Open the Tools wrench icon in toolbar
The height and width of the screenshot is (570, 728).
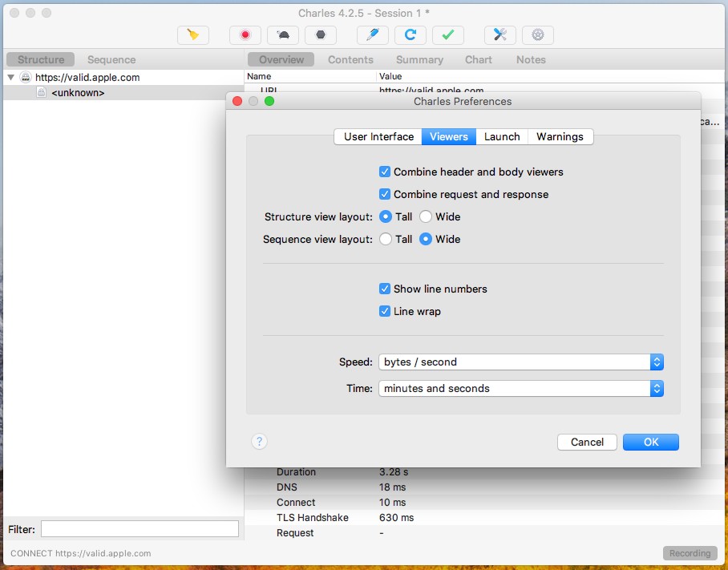(500, 35)
